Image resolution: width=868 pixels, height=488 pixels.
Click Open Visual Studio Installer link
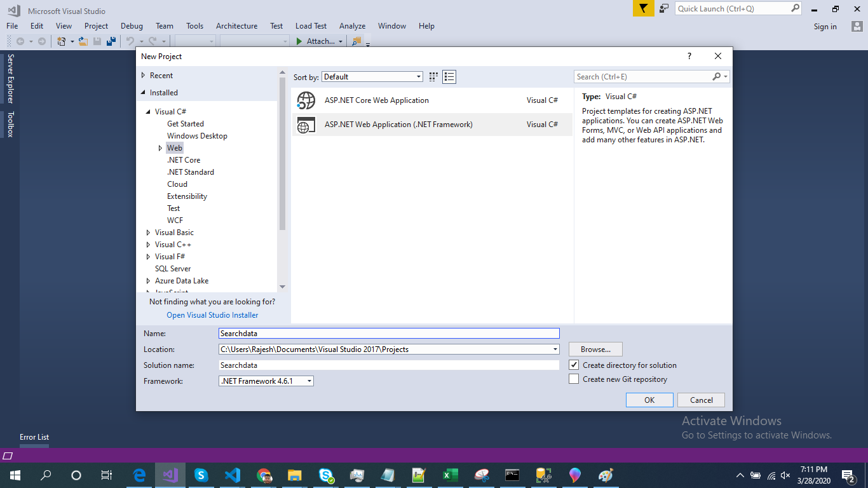(212, 315)
